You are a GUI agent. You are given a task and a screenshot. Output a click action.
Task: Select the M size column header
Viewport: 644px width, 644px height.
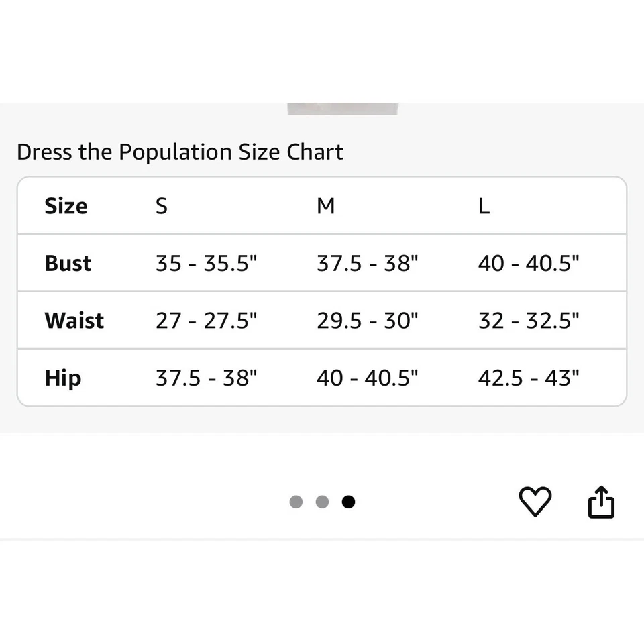pyautogui.click(x=325, y=206)
